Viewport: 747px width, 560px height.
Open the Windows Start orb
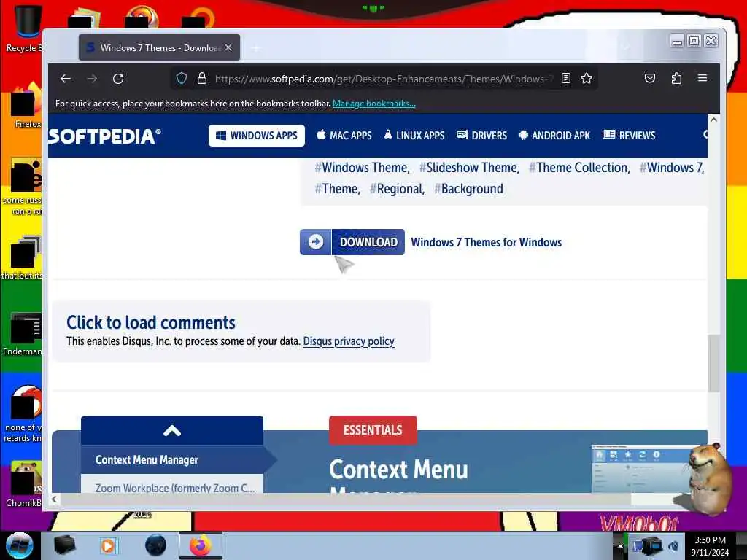[20, 545]
